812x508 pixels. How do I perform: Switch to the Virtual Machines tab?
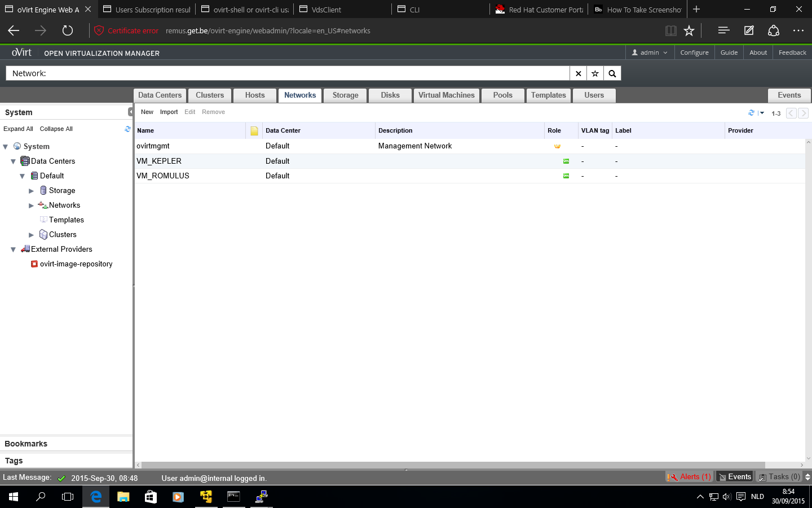click(x=446, y=95)
